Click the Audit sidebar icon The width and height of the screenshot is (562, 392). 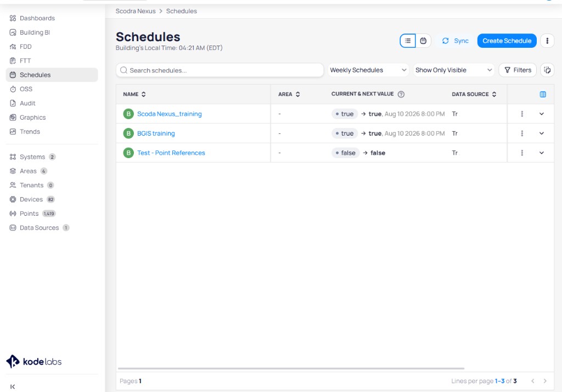click(13, 103)
